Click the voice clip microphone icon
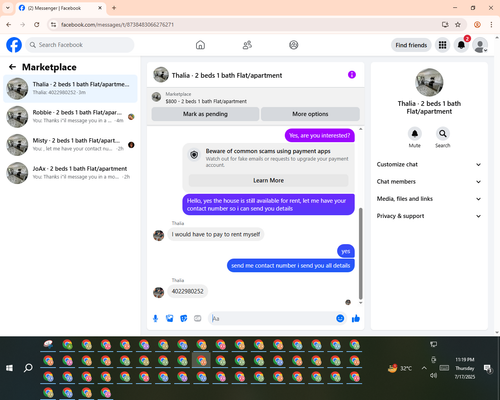The image size is (500, 400). coord(155,319)
